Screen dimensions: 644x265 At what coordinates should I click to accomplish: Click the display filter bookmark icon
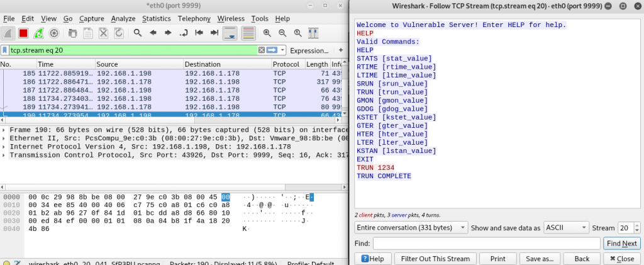tap(4, 50)
